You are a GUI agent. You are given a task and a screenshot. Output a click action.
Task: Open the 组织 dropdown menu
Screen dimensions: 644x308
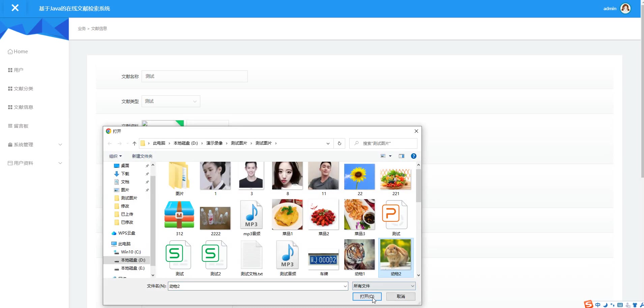pyautogui.click(x=115, y=156)
